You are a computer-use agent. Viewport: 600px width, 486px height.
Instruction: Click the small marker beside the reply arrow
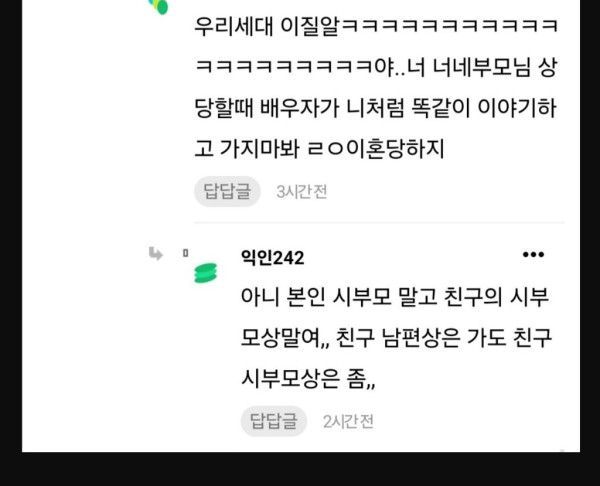tap(186, 253)
